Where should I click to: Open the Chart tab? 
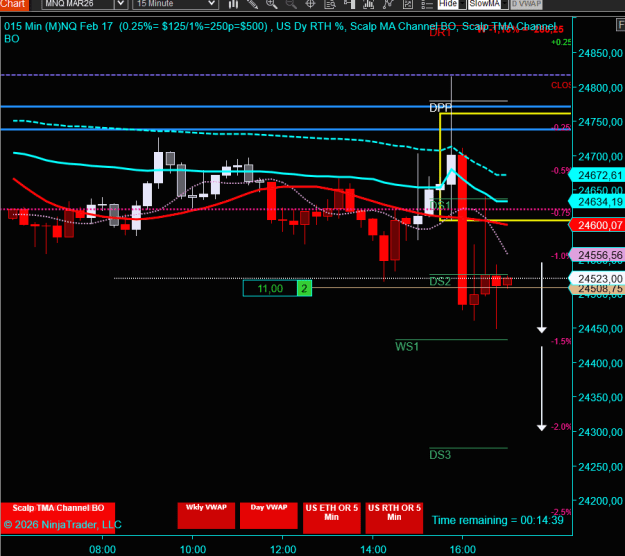tap(14, 4)
